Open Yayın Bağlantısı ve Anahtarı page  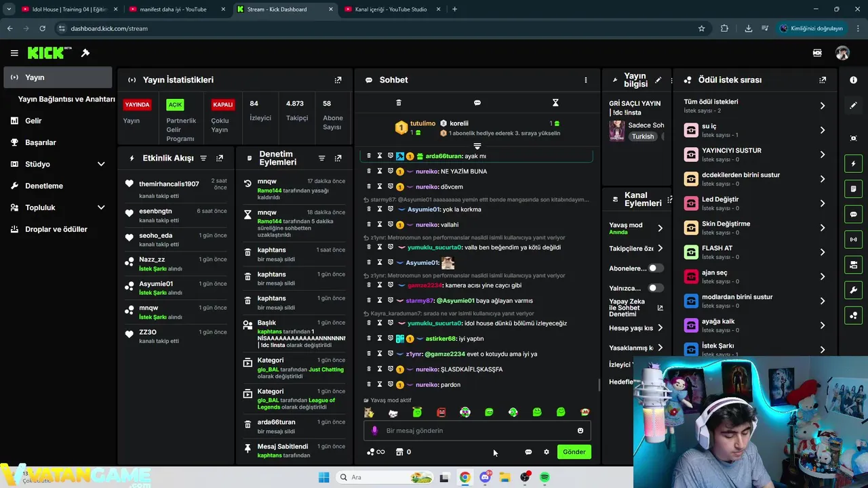tap(66, 99)
